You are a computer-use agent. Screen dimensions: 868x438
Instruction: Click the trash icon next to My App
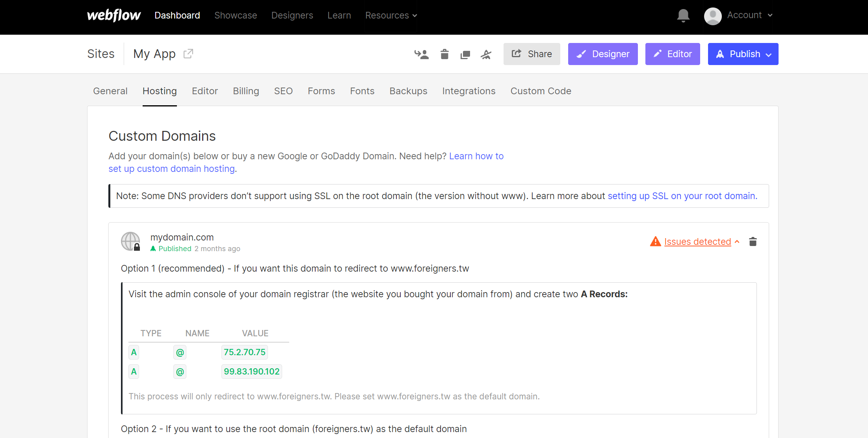click(444, 54)
